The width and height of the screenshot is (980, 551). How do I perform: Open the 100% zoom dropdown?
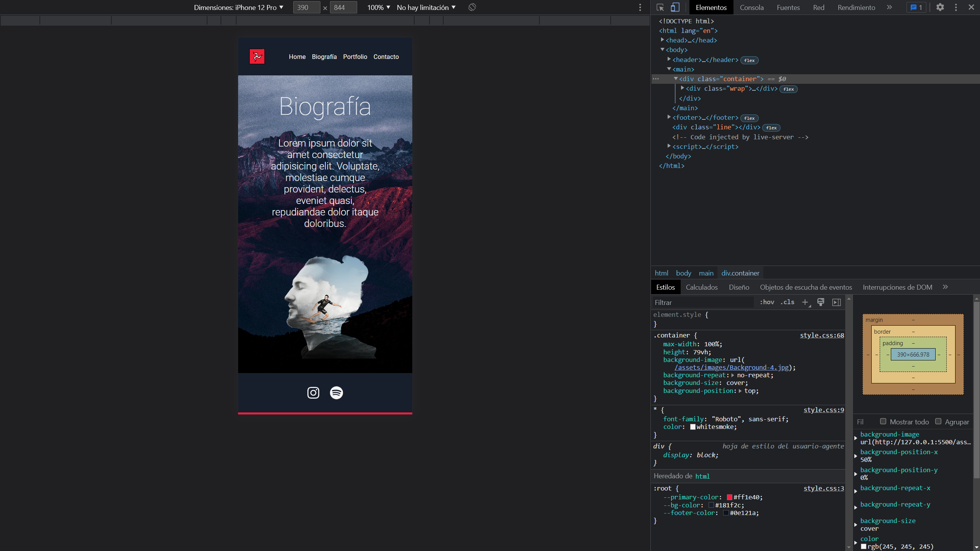[379, 7]
